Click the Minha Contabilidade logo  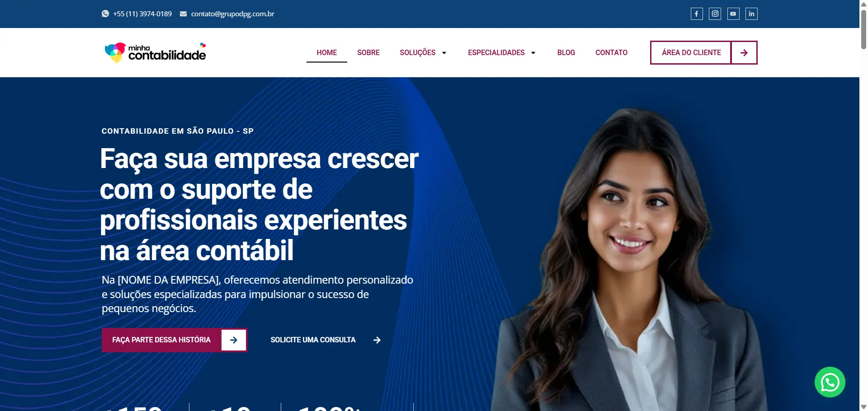click(x=155, y=52)
